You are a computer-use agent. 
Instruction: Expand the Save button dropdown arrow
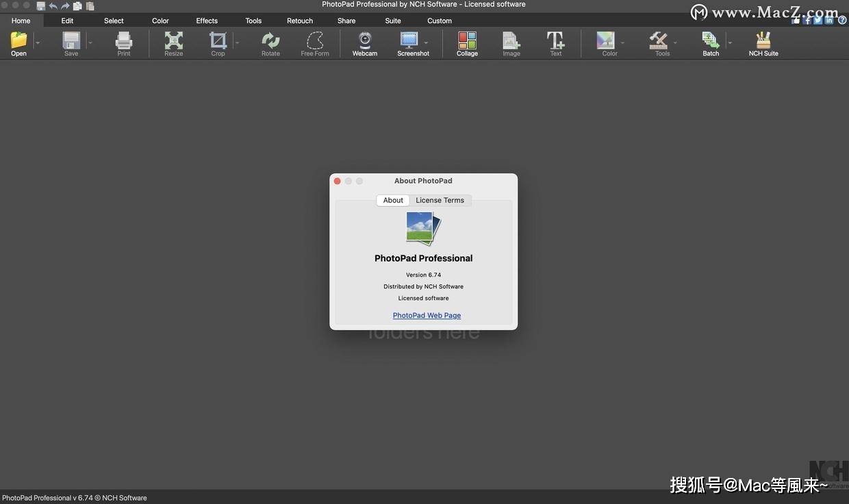click(x=90, y=42)
